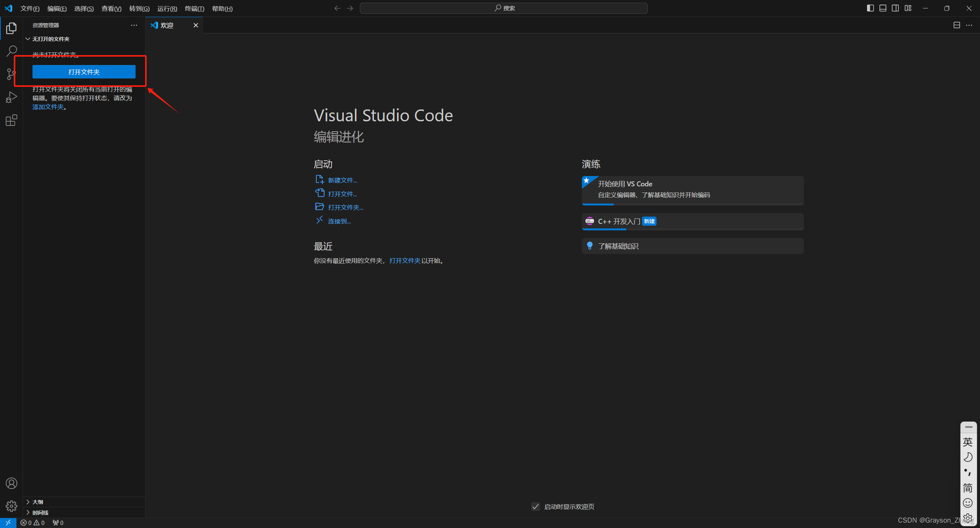Screen dimensions: 980x528
Task: Click the blue 打开文件夹 button
Action: point(84,72)
